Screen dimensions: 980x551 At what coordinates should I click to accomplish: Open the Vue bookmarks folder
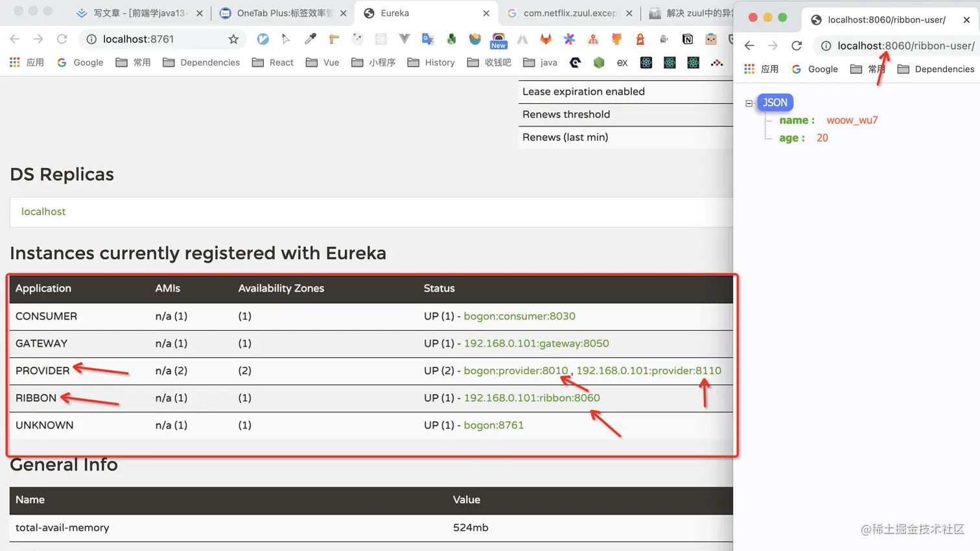[323, 62]
